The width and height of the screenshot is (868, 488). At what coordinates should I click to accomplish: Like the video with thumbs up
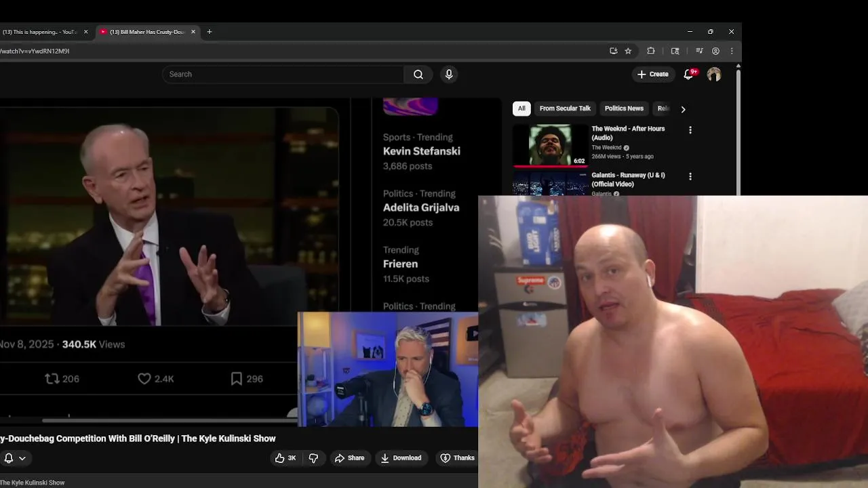click(285, 458)
